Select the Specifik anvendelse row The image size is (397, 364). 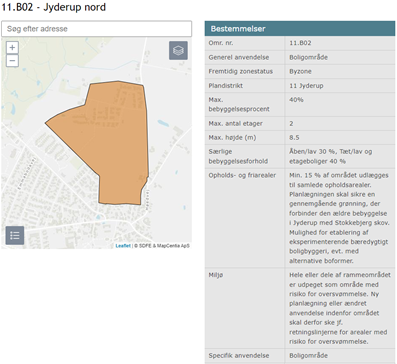[300, 356]
